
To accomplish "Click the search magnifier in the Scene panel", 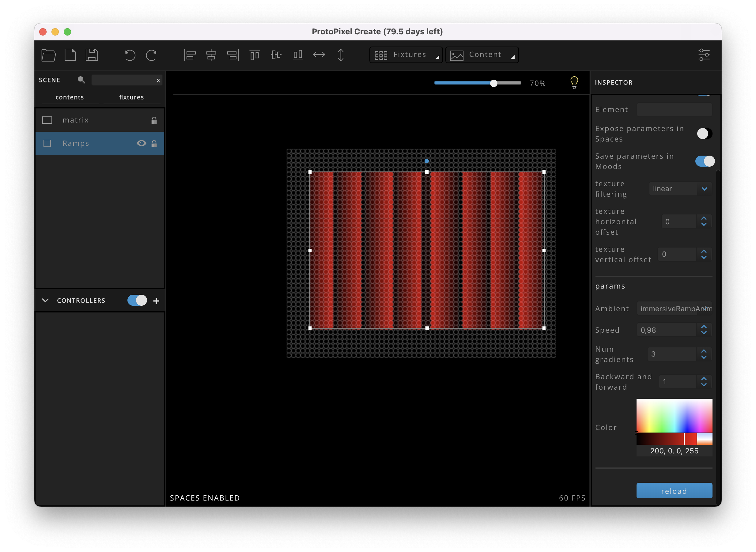I will (81, 80).
